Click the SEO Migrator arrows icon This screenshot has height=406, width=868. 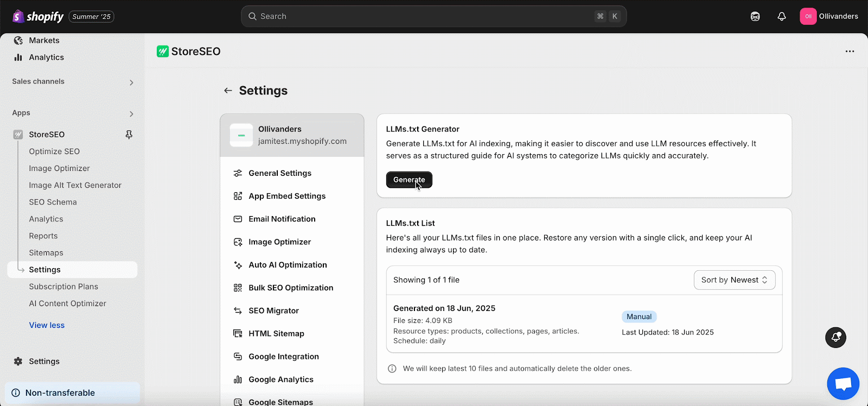point(238,310)
